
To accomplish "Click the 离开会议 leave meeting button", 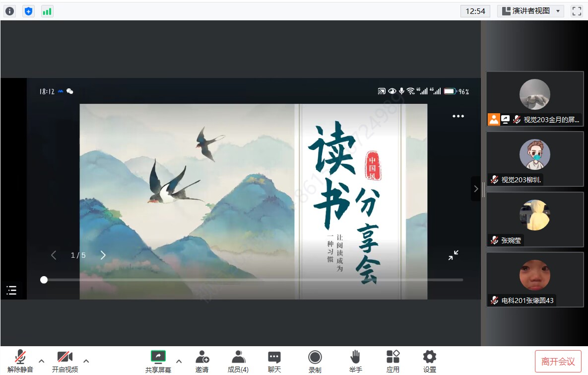I will pos(558,361).
